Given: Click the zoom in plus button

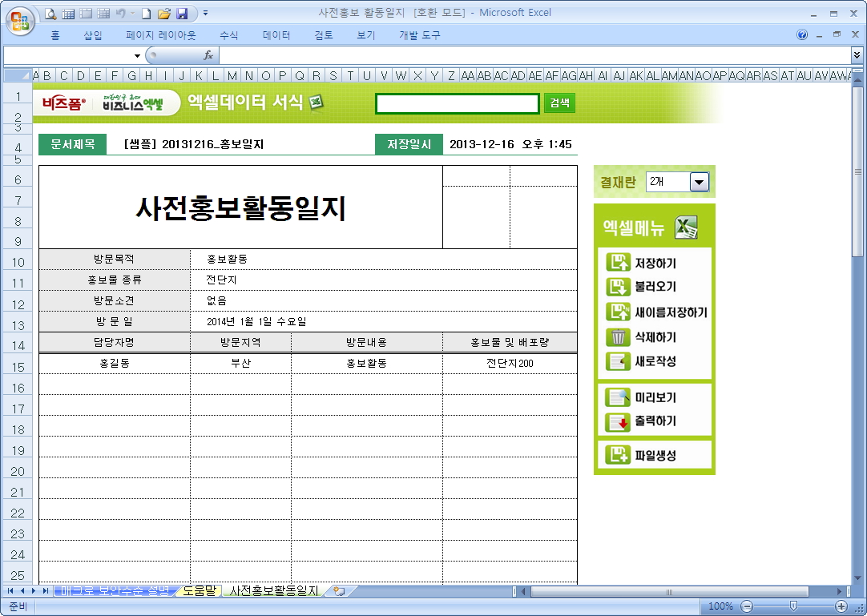Looking at the screenshot, I should [841, 606].
